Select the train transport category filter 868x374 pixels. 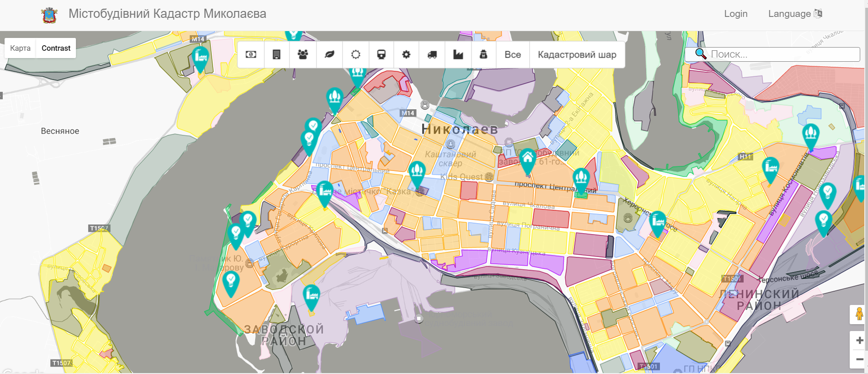[381, 54]
